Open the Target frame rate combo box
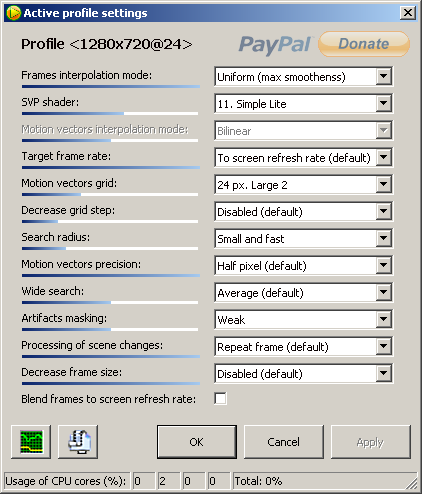 coord(303,158)
